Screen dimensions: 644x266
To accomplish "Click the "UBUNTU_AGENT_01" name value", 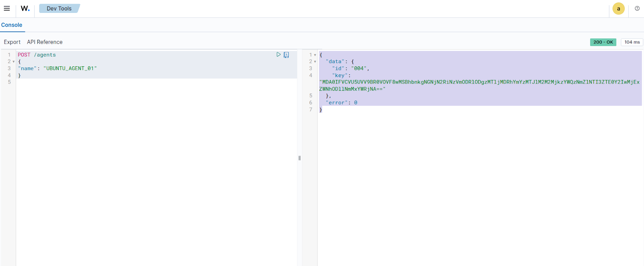I will tap(70, 69).
